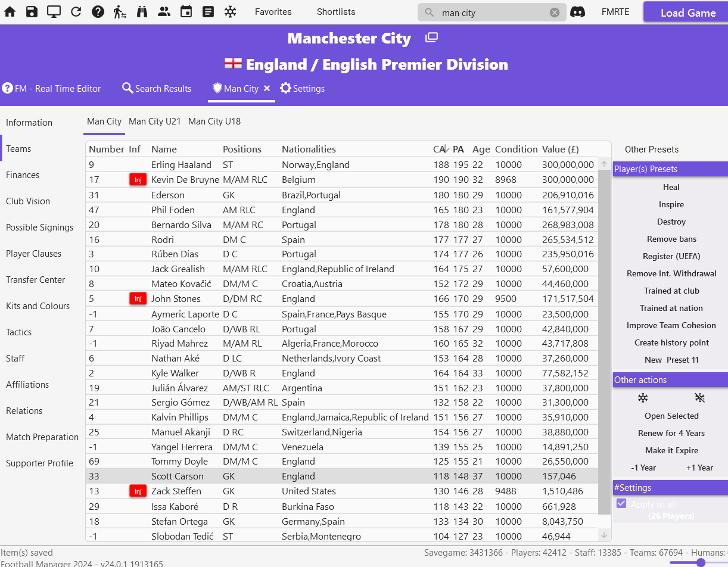Click the people group icon
The height and width of the screenshot is (567, 728).
(x=164, y=12)
